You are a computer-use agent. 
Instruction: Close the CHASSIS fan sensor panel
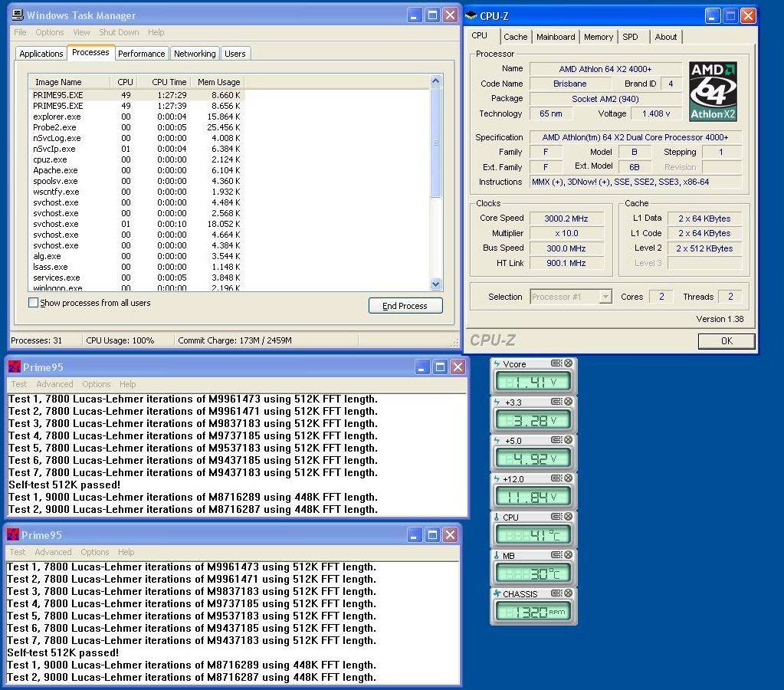pyautogui.click(x=569, y=593)
